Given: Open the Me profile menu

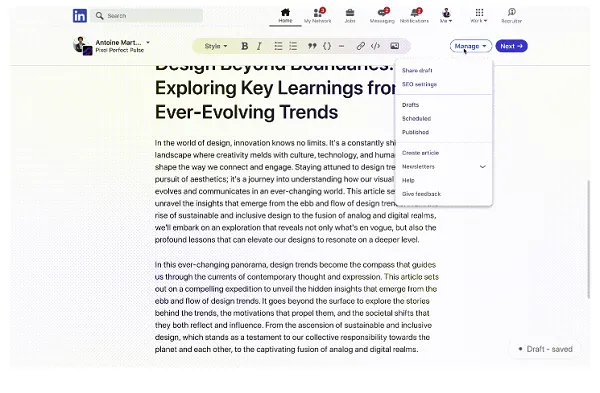Looking at the screenshot, I should pyautogui.click(x=446, y=16).
